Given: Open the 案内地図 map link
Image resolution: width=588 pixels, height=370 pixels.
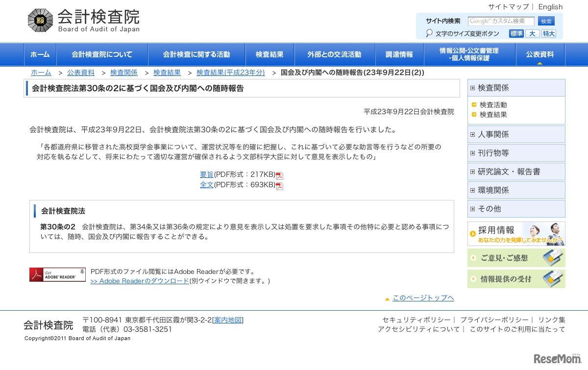Looking at the screenshot, I should 228,321.
